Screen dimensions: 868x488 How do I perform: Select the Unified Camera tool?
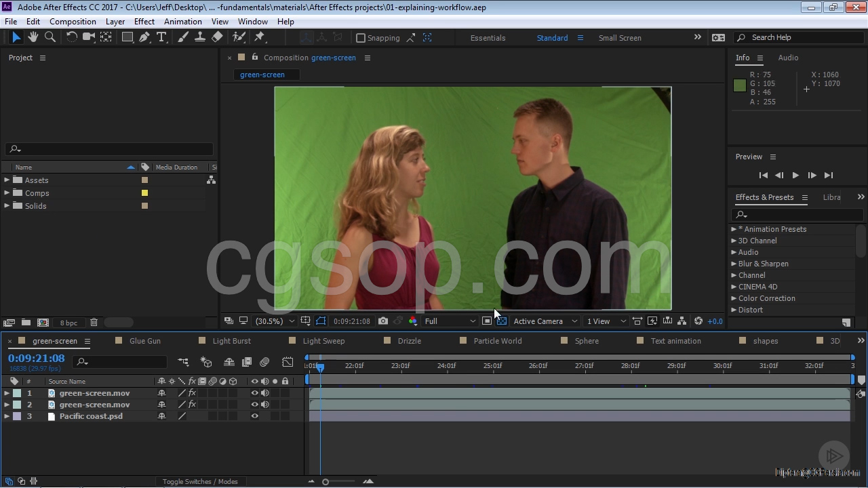[x=88, y=37]
